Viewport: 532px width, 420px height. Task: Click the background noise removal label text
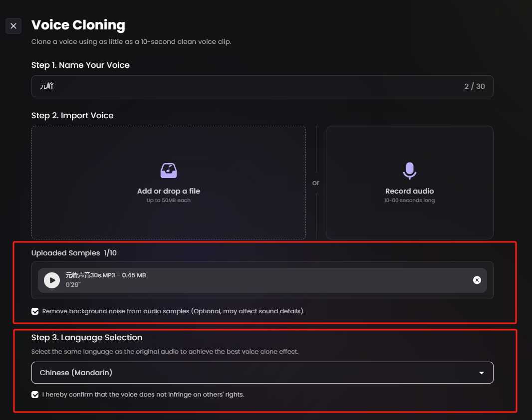pyautogui.click(x=173, y=311)
